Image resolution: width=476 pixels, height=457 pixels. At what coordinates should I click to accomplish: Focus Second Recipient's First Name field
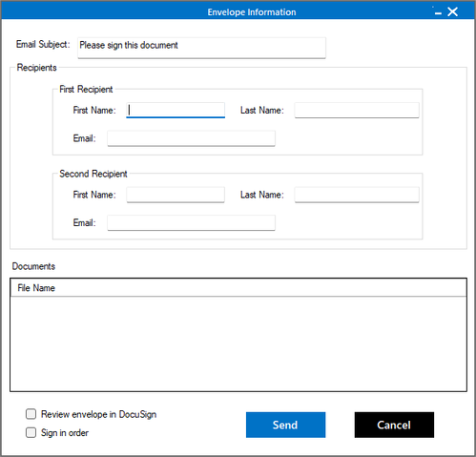[x=176, y=195]
